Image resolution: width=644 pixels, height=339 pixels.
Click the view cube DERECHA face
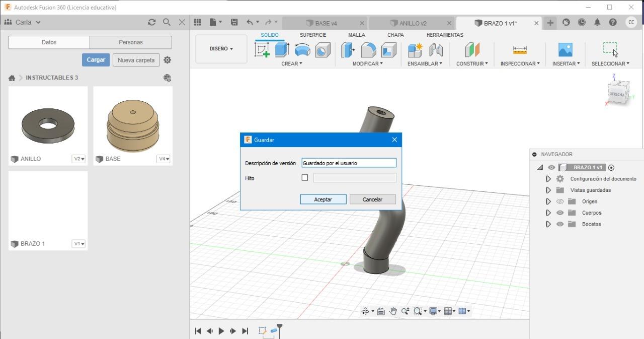point(617,94)
